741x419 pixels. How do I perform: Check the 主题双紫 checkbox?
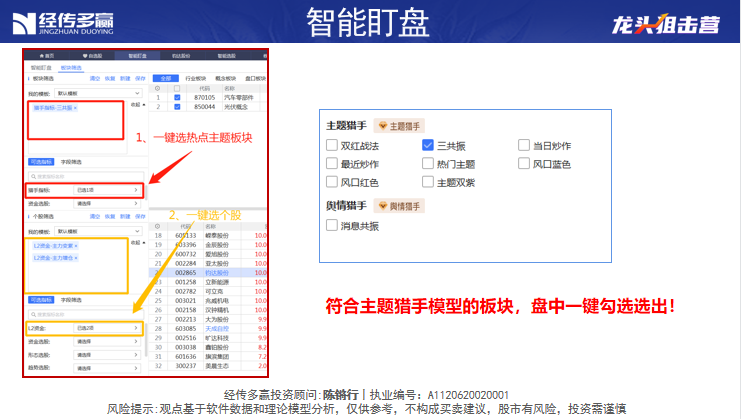click(428, 182)
